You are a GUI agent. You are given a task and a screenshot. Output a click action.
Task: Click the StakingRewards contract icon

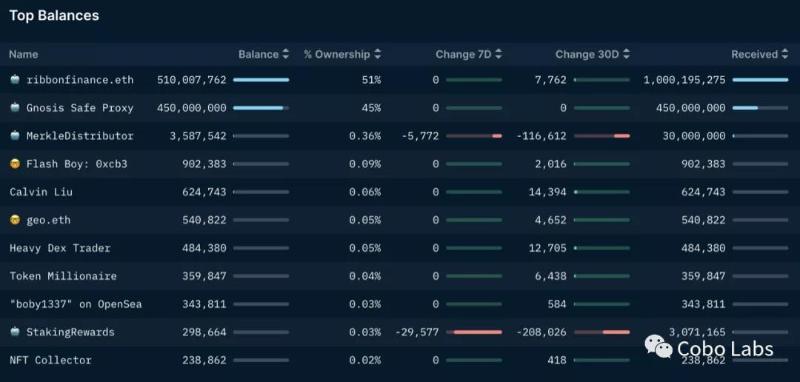click(x=15, y=332)
